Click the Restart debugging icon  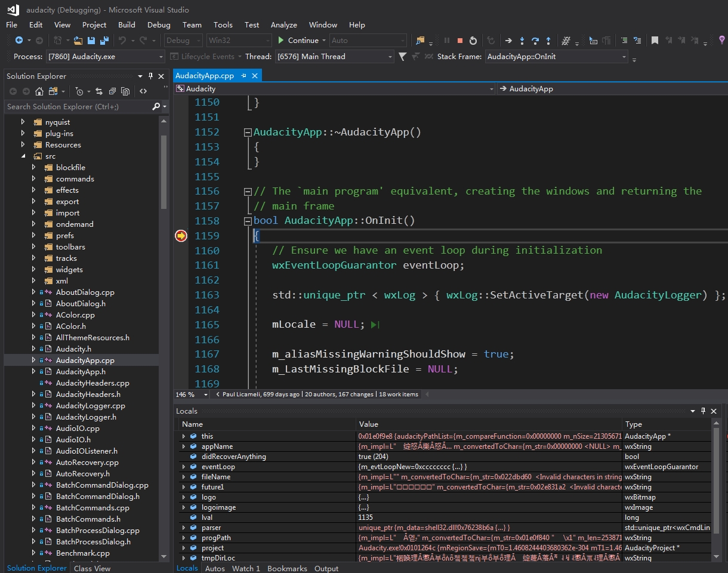coord(473,41)
